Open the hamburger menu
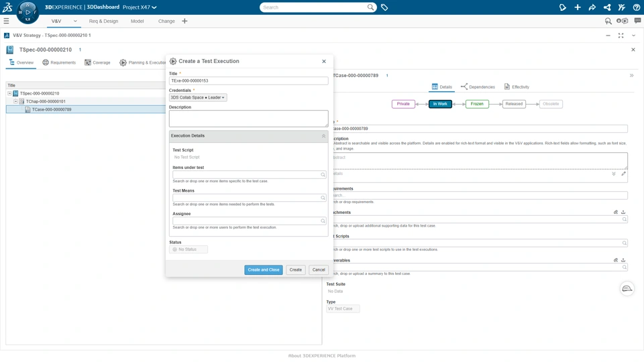The image size is (644, 362). [6, 21]
